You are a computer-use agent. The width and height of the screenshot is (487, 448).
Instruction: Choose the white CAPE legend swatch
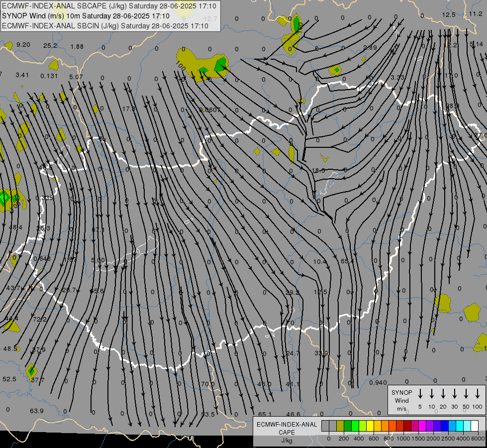[474, 426]
